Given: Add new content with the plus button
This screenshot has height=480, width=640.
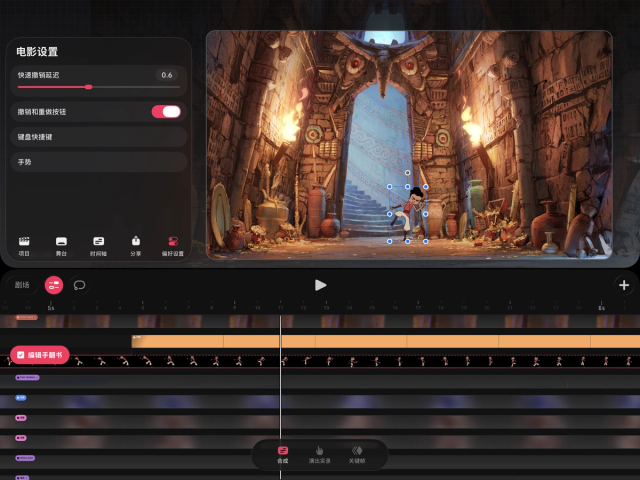Looking at the screenshot, I should (x=624, y=285).
